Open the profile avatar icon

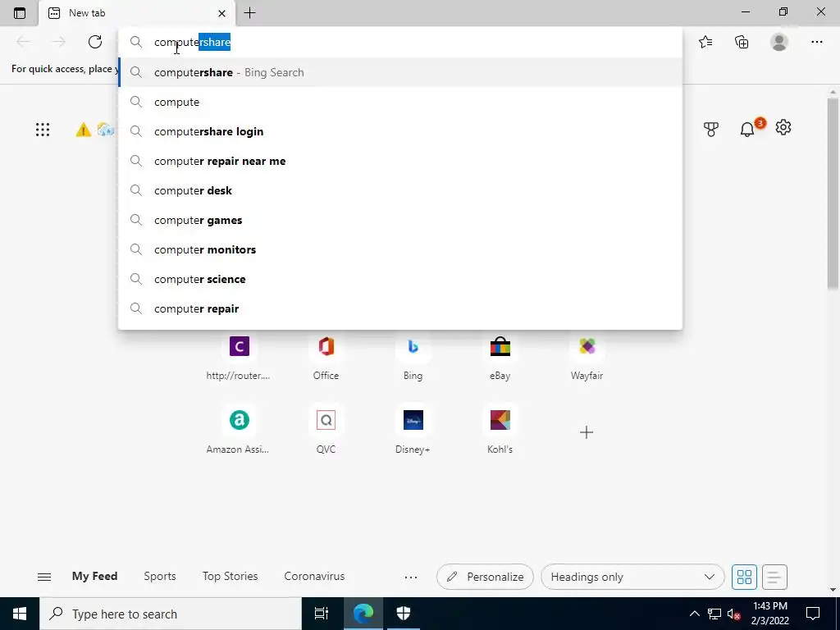point(779,42)
